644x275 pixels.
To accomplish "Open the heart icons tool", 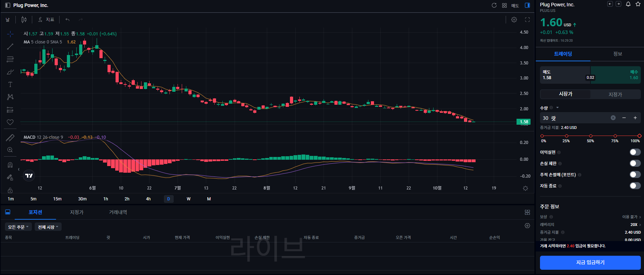I will 10,122.
